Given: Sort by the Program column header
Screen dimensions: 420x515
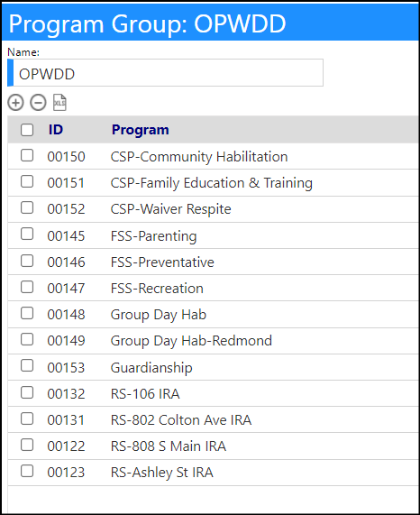Looking at the screenshot, I should [x=140, y=130].
